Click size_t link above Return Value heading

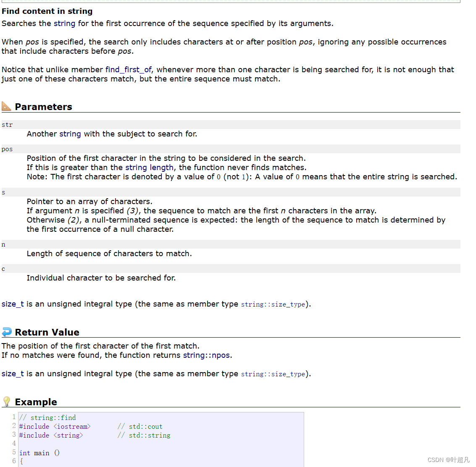(13, 304)
